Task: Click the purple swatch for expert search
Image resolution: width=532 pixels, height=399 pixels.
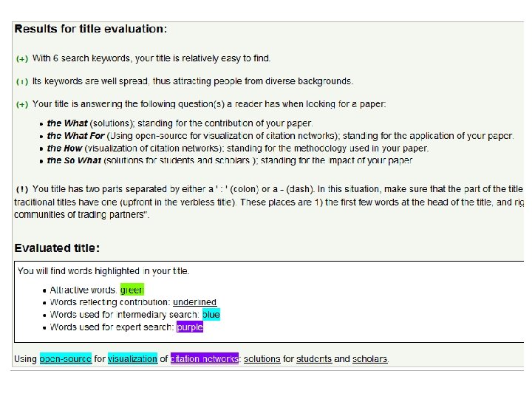Action: coord(189,327)
